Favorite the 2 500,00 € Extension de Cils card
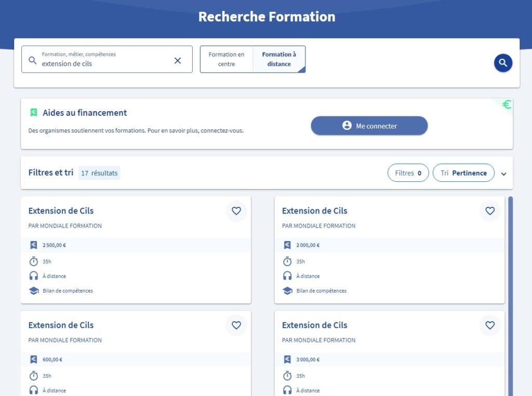 (236, 210)
